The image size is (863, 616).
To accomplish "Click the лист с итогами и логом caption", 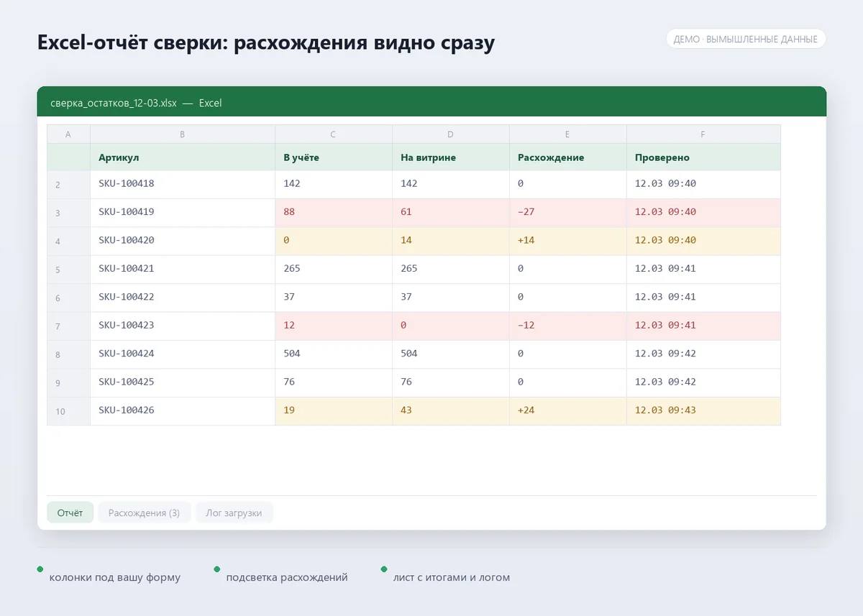I will point(452,577).
